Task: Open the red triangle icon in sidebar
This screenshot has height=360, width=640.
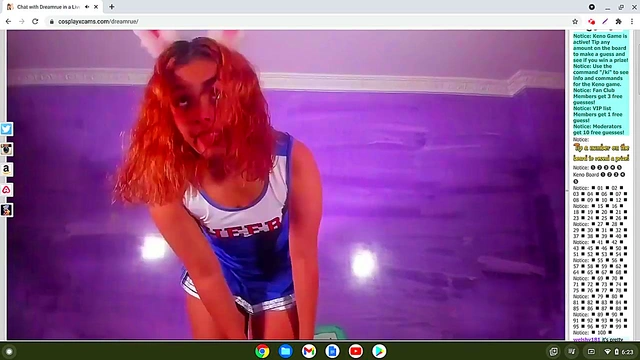Action: click(6, 189)
